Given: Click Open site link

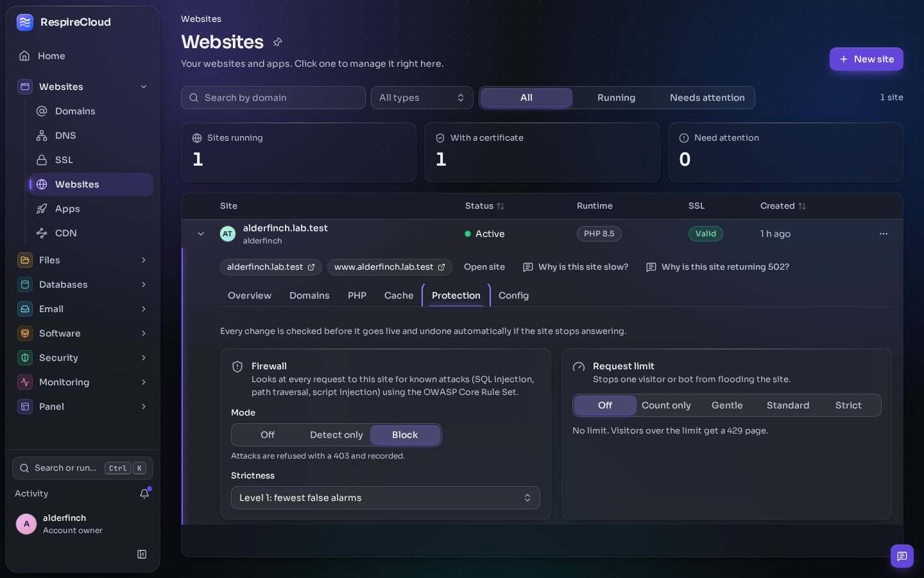Looking at the screenshot, I should 484,267.
